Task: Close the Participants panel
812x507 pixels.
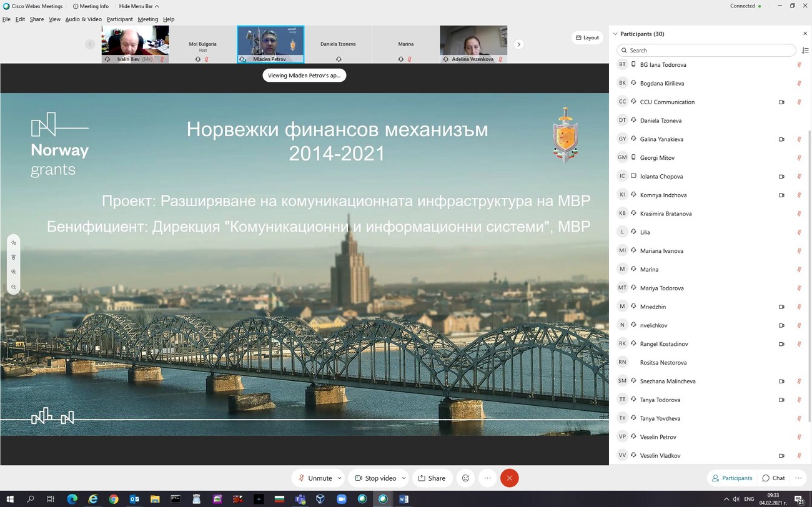Action: pos(805,34)
